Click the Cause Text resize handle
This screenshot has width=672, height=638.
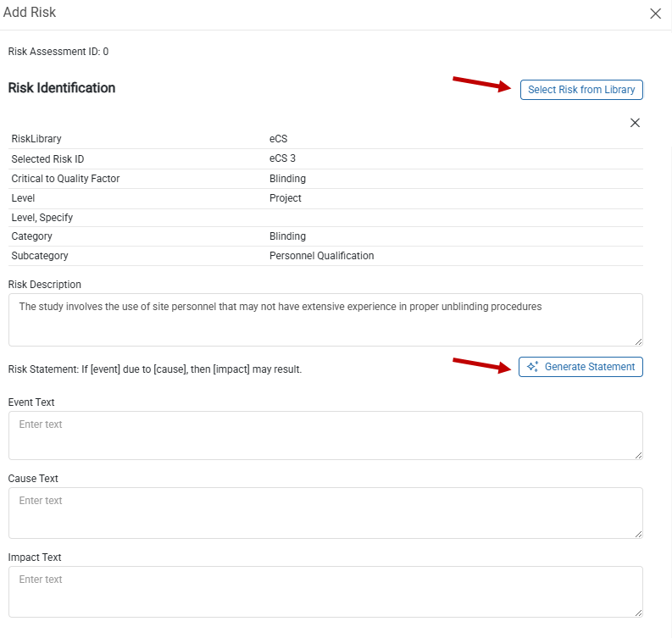638,534
